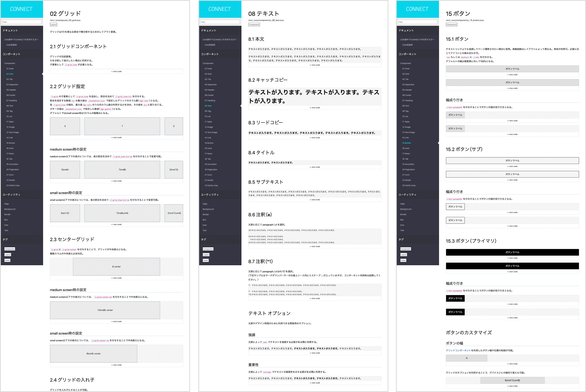The width and height of the screenshot is (586, 392).
Task: Expand view code under 8.6 注釈(※)
Action: [x=315, y=246]
